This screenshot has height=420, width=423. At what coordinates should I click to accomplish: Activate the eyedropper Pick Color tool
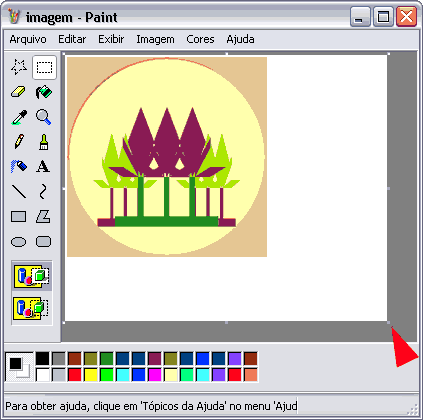click(19, 117)
